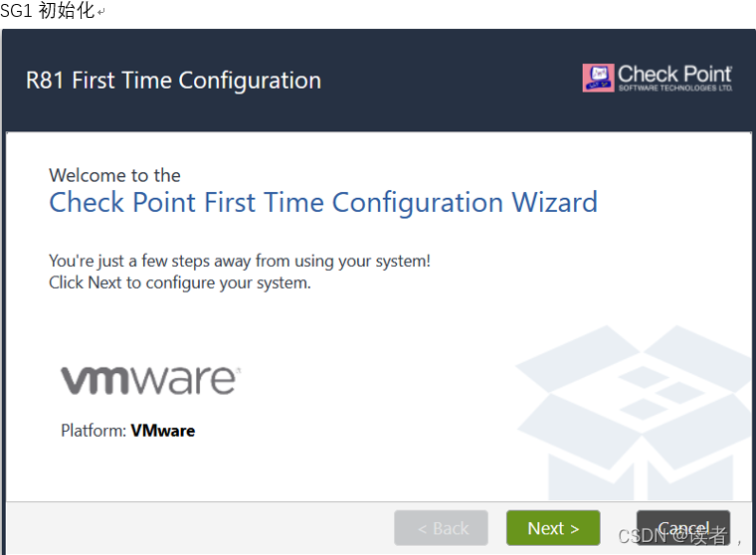
Task: Click the Click Next to configure sentence
Action: coord(180,282)
